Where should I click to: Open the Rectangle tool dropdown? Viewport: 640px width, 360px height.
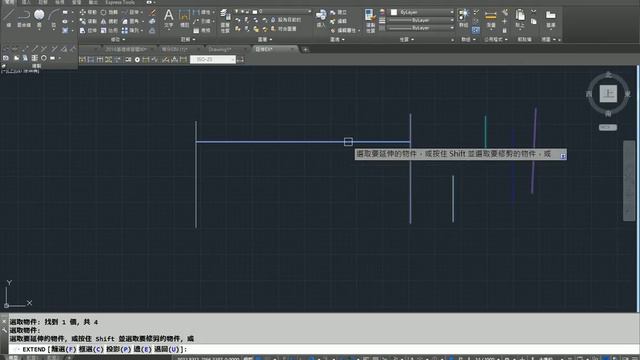[73, 12]
